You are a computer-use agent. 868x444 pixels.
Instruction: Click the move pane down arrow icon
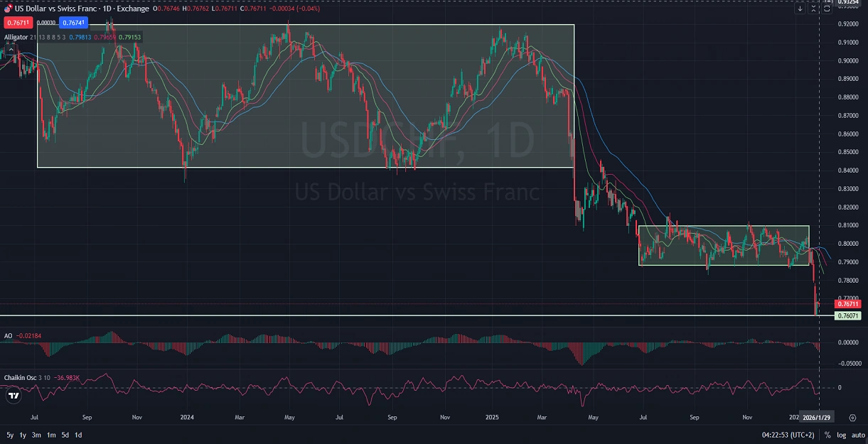coord(800,9)
